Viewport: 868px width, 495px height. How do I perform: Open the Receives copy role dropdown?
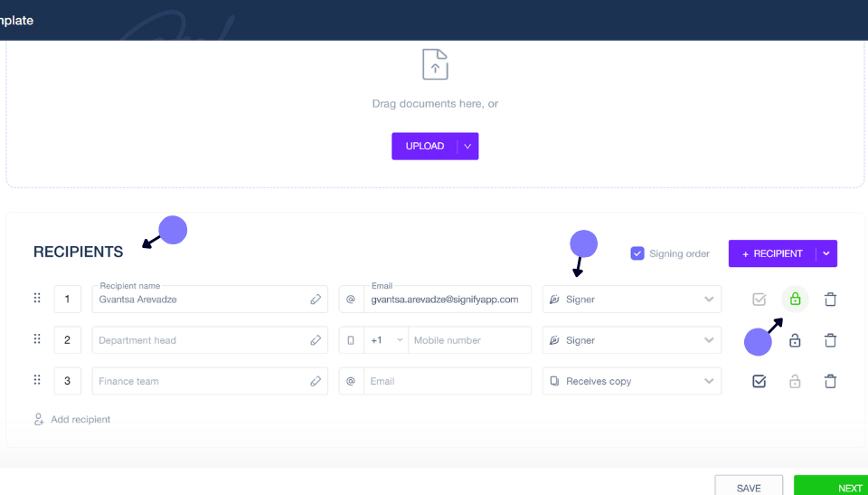coord(632,381)
